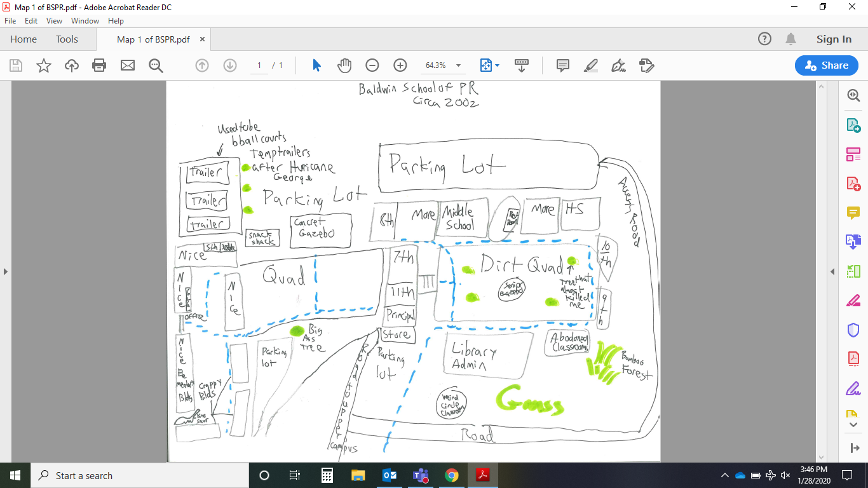Select the Highlight text pen tool
Viewport: 868px width, 488px height.
[590, 65]
